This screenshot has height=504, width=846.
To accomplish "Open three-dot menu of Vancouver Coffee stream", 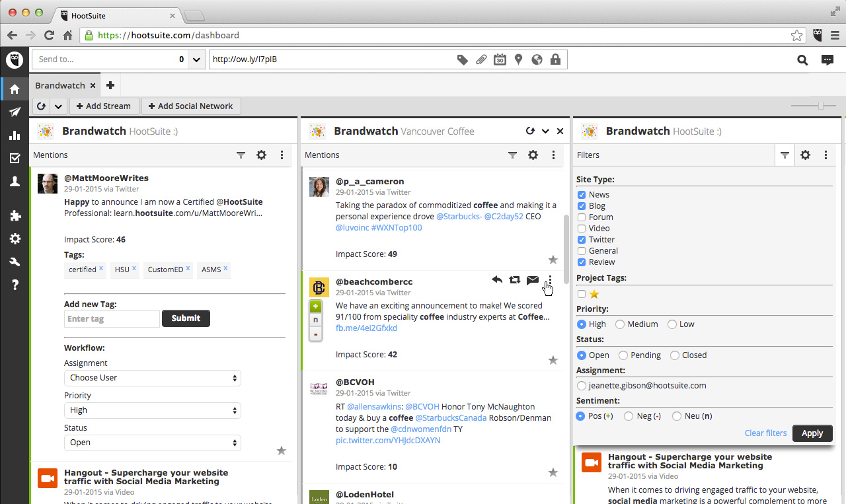I will pos(553,155).
